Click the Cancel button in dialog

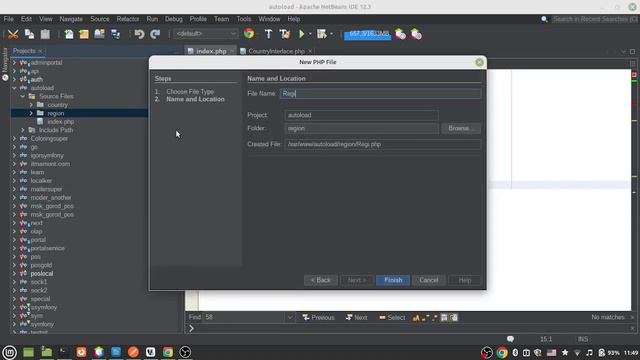click(429, 280)
